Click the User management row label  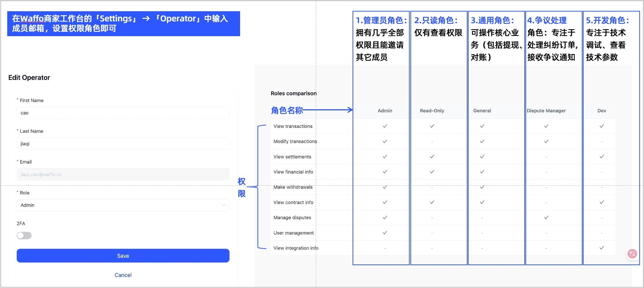[x=294, y=233]
